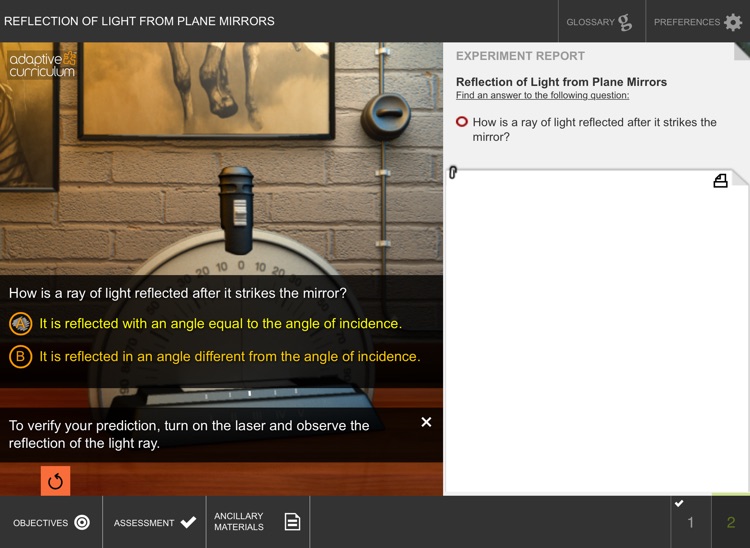Select answer option B radio circle
Viewport: 750px width, 548px height.
[x=21, y=357]
